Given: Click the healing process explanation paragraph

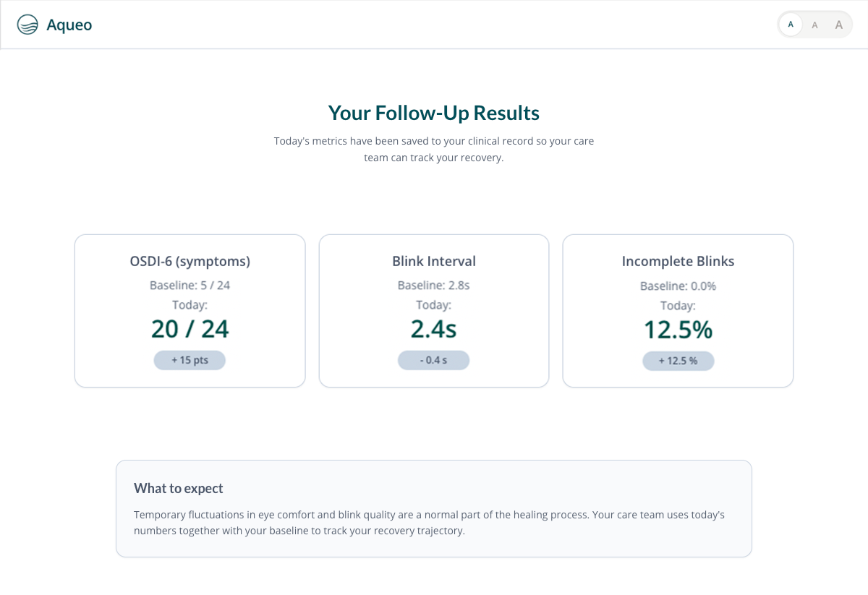Looking at the screenshot, I should (429, 523).
